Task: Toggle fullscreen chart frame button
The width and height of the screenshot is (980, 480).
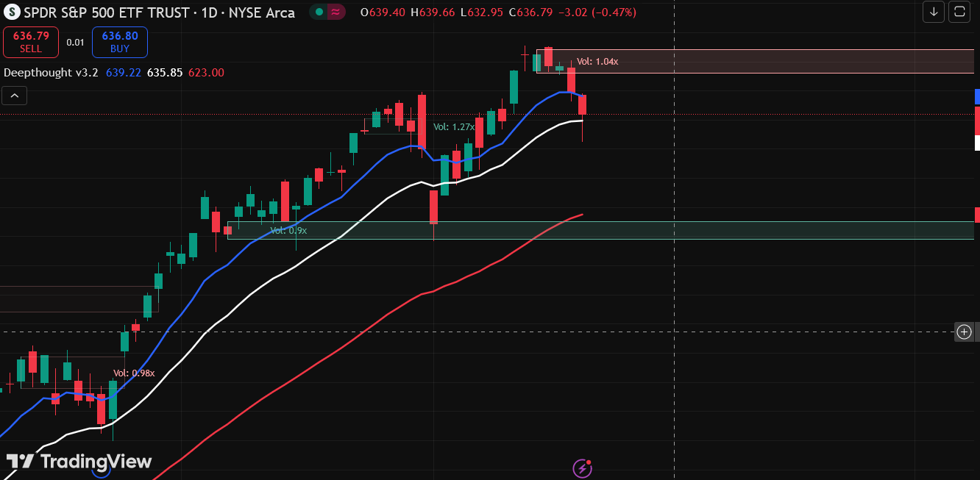Action: (959, 12)
